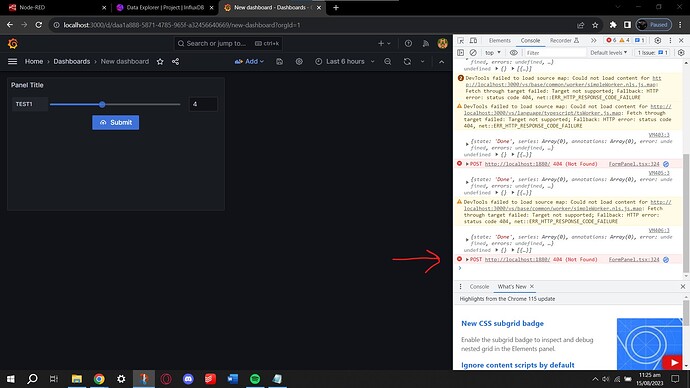Screen dimensions: 690x388
Task: Go to Home breadcrumb
Action: [34, 62]
